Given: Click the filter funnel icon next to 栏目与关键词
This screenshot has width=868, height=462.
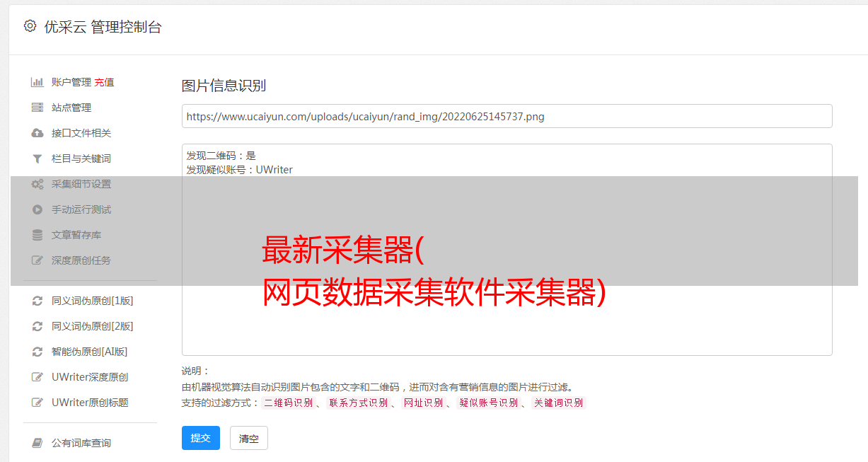Looking at the screenshot, I should (x=37, y=158).
